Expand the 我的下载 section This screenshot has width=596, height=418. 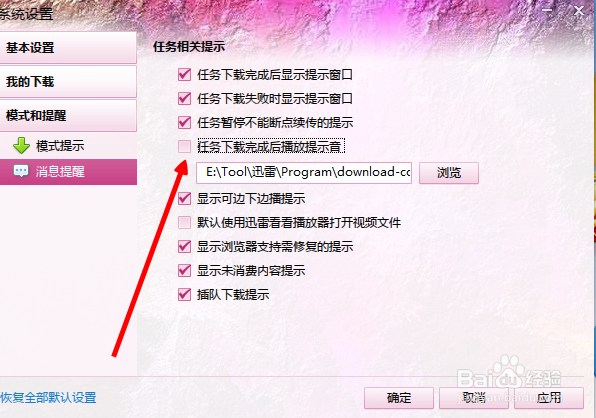[68, 81]
